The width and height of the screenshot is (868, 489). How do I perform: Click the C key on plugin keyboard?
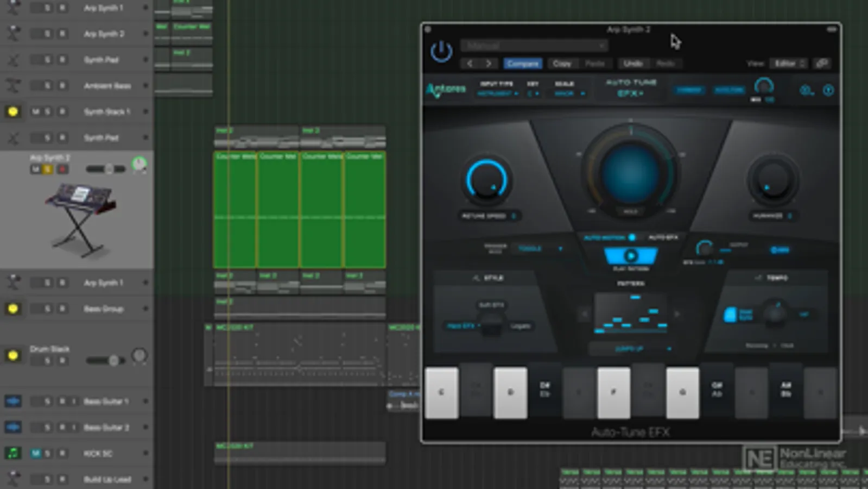pyautogui.click(x=441, y=392)
